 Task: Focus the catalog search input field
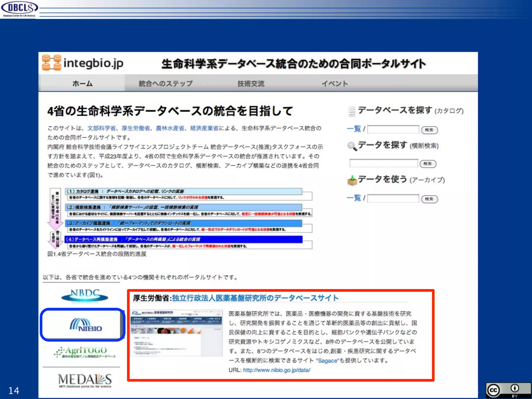coord(393,129)
